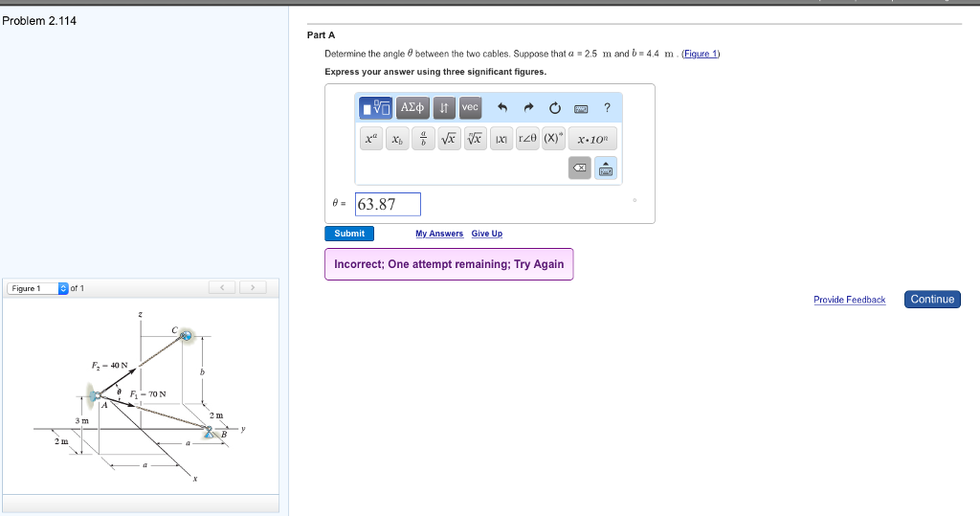Select the up-down arrows symbol palette
The height and width of the screenshot is (516, 980).
click(x=444, y=107)
